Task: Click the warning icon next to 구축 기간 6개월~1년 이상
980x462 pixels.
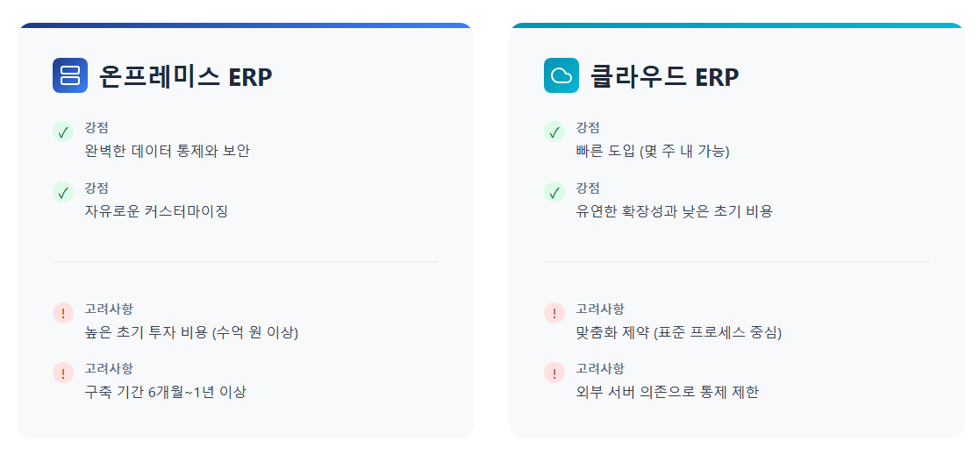Action: 63,373
